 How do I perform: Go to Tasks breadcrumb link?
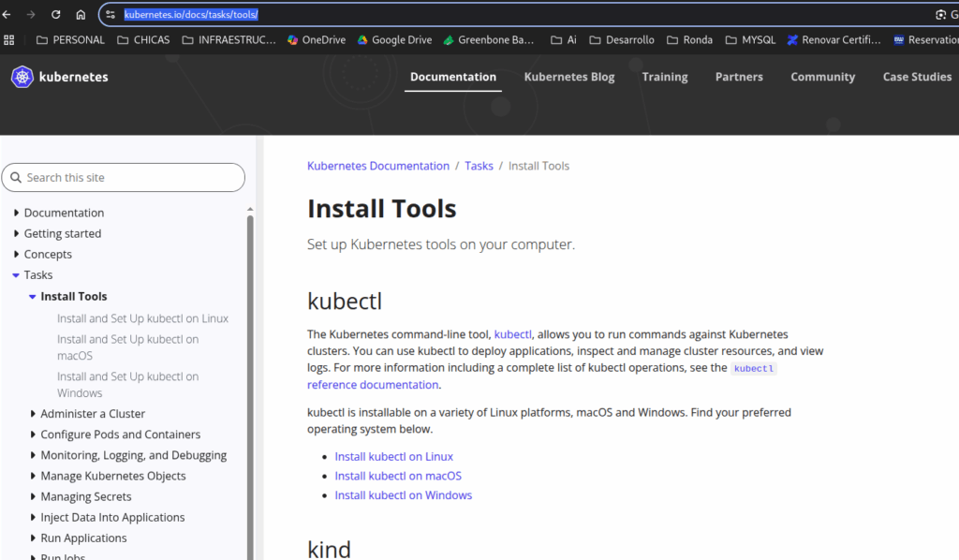click(479, 167)
